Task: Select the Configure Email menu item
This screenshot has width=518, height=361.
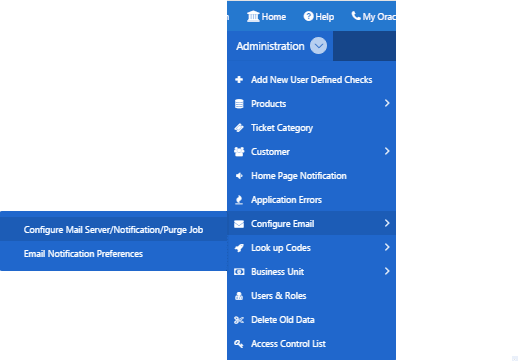Action: [311, 224]
